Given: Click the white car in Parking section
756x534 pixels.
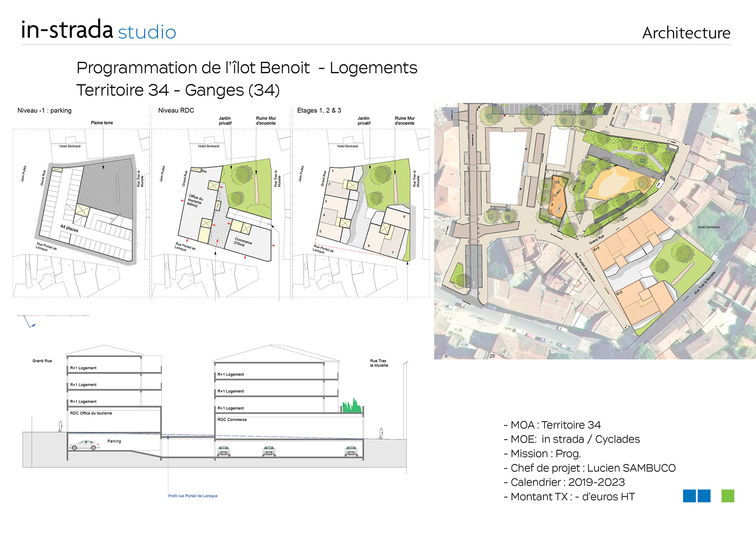Looking at the screenshot, I should coord(84,445).
